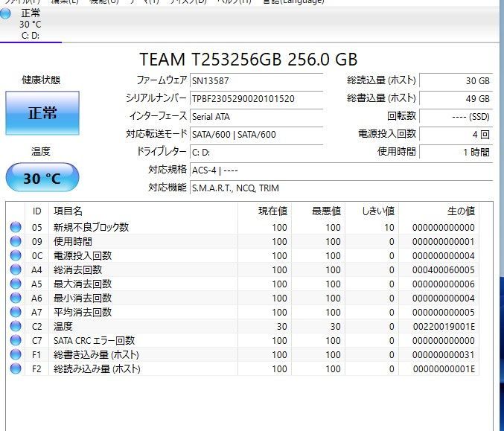Click the 正常 health status button
The image size is (504, 431).
coord(42,113)
